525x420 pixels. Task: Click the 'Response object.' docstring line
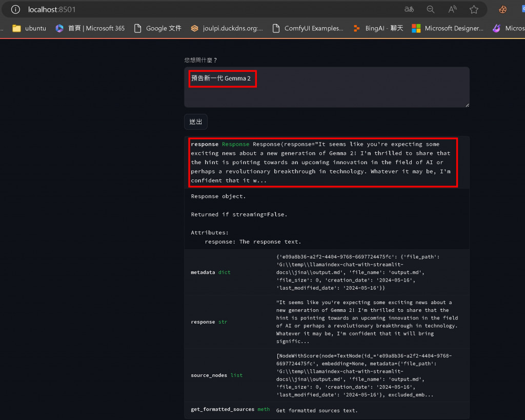218,196
